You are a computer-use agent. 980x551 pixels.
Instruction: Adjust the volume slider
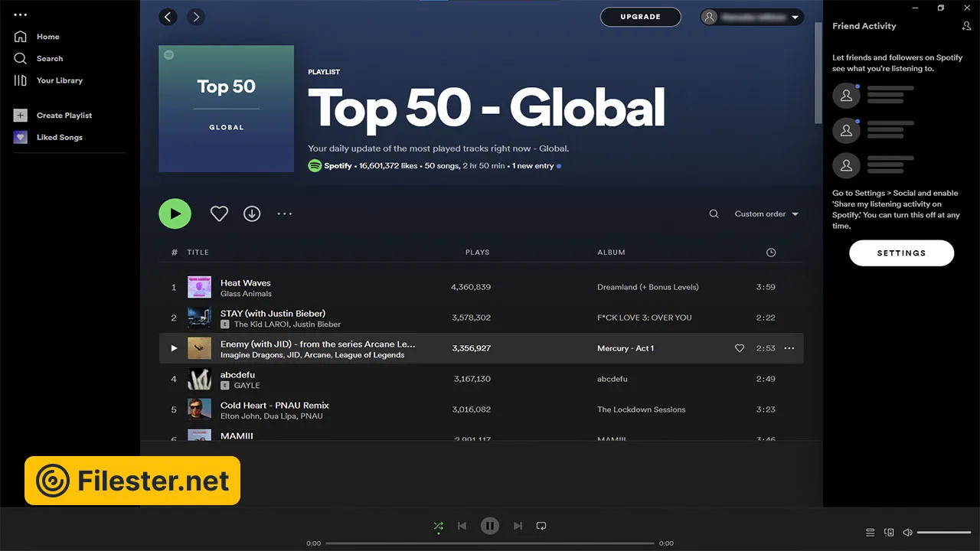[943, 532]
